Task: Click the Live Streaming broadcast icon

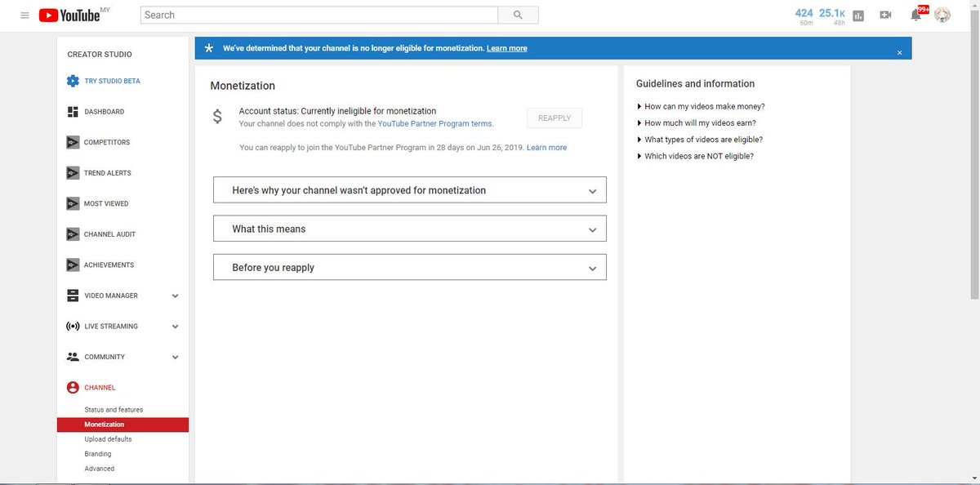Action: point(73,326)
